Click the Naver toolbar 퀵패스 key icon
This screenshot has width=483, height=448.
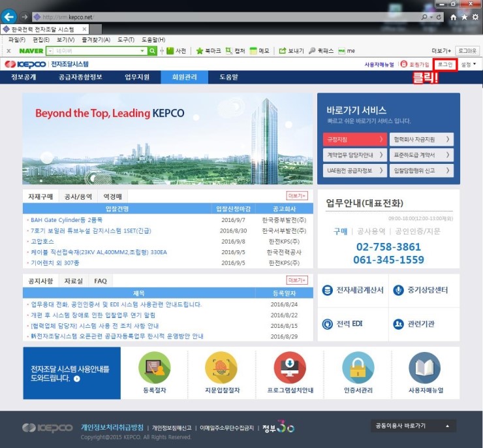312,51
